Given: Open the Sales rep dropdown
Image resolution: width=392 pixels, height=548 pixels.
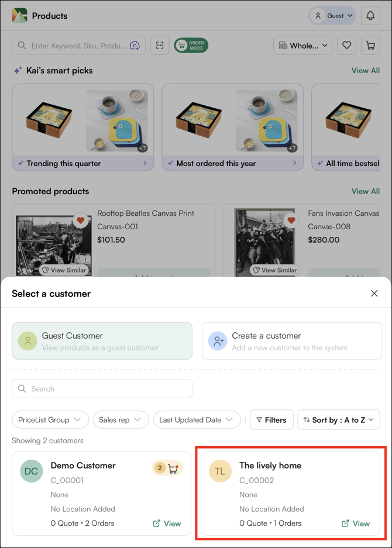Looking at the screenshot, I should pyautogui.click(x=120, y=420).
